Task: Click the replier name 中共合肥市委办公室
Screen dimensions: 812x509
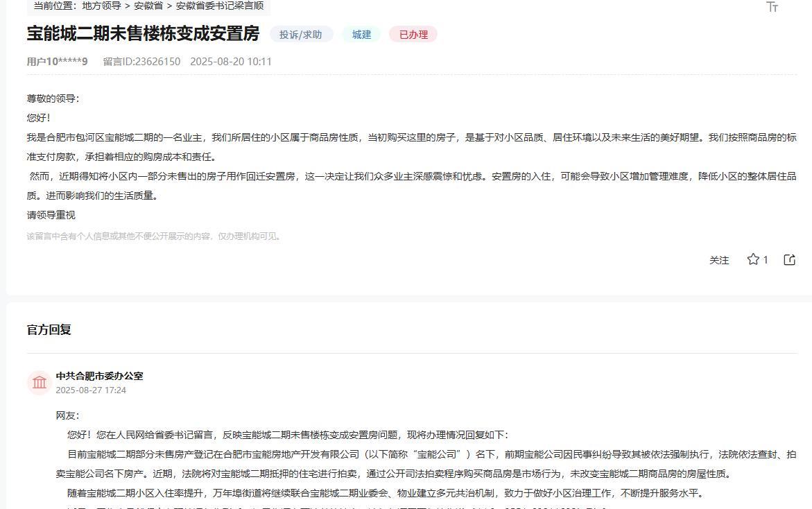Action: pos(99,376)
